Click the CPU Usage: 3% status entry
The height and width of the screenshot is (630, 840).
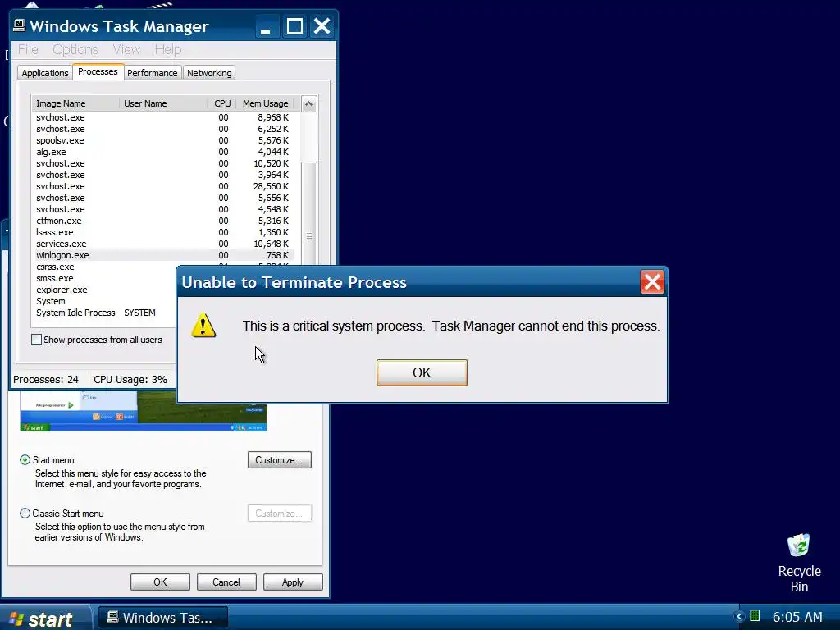click(130, 379)
